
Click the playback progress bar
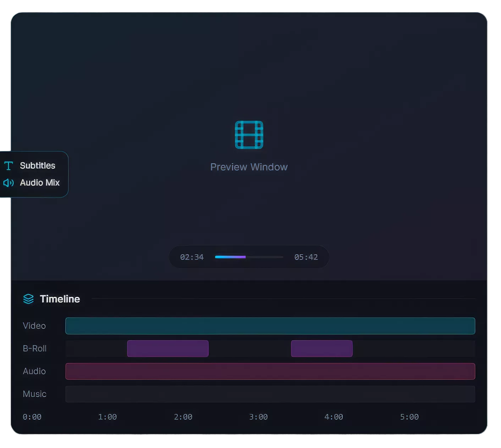click(x=249, y=257)
